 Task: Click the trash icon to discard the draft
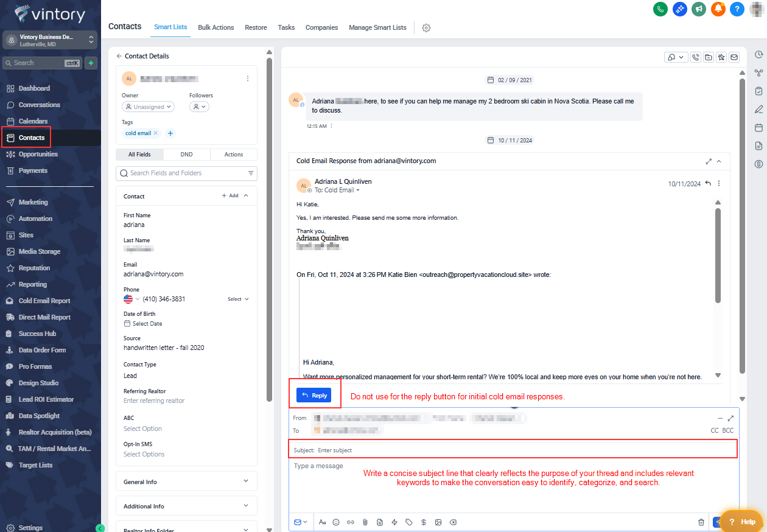tap(701, 522)
